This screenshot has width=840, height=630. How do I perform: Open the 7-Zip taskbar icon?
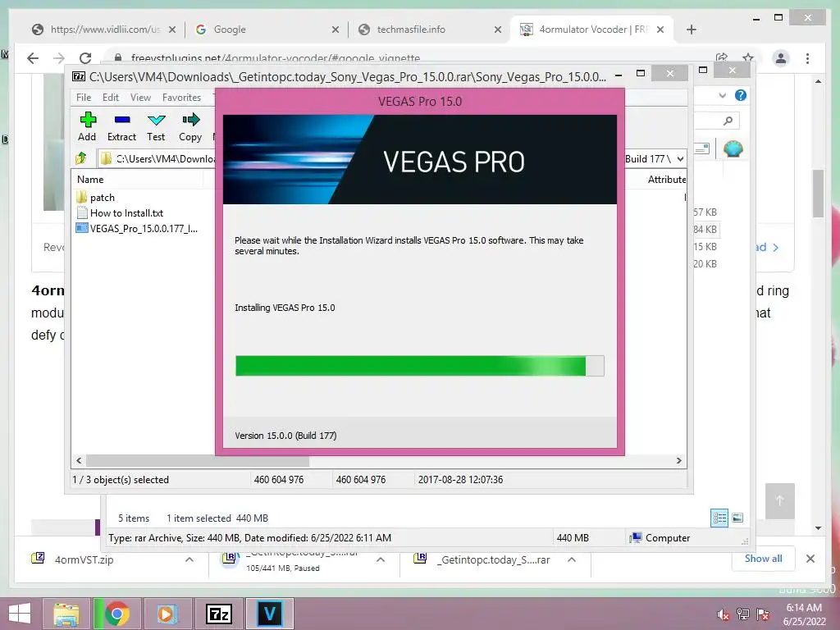pos(218,614)
